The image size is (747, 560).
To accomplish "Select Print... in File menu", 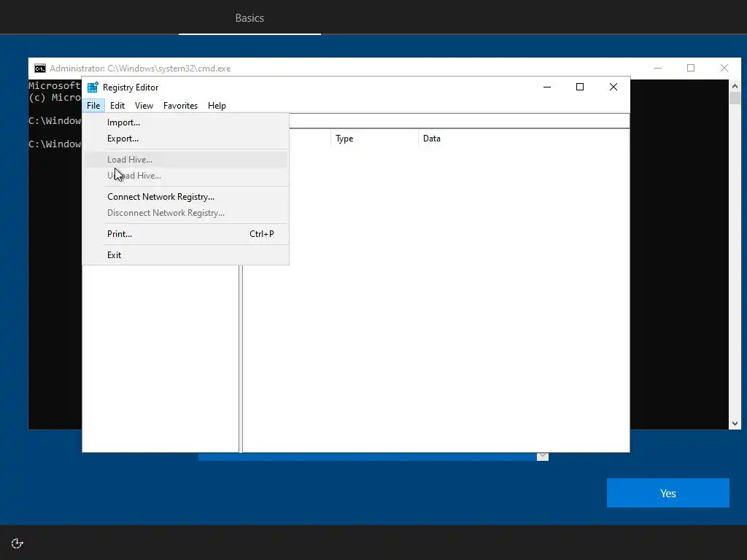I will coord(186,234).
